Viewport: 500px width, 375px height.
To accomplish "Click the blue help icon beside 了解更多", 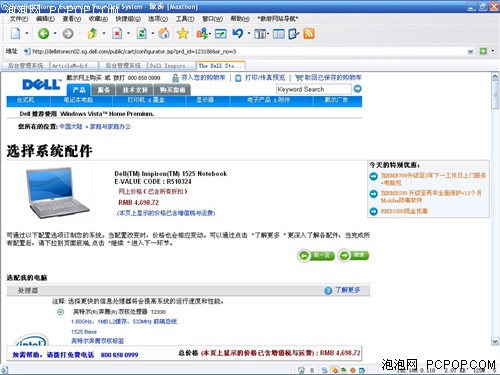I will [328, 290].
